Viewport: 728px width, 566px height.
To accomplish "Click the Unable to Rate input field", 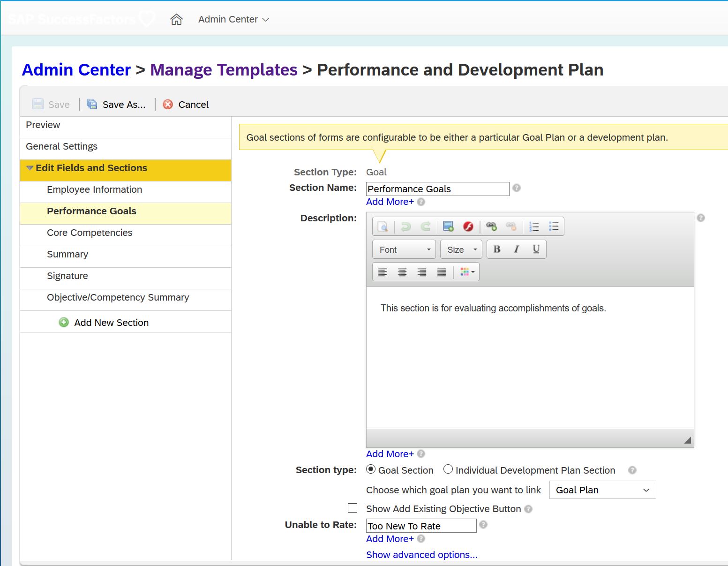I will click(421, 526).
